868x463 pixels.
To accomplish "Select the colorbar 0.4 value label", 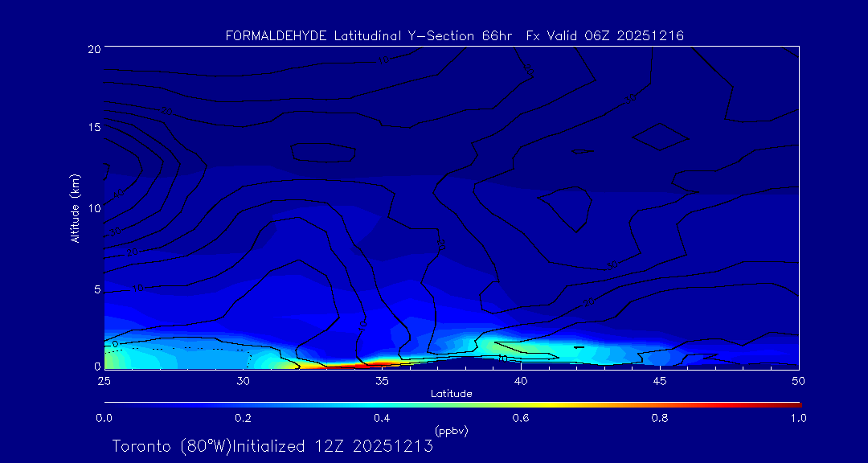I will click(x=382, y=418).
